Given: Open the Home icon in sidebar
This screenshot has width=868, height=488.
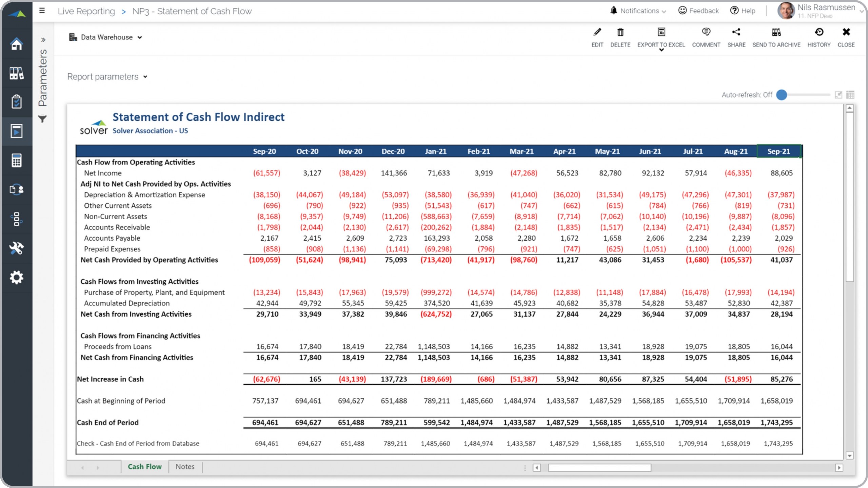Looking at the screenshot, I should point(16,44).
